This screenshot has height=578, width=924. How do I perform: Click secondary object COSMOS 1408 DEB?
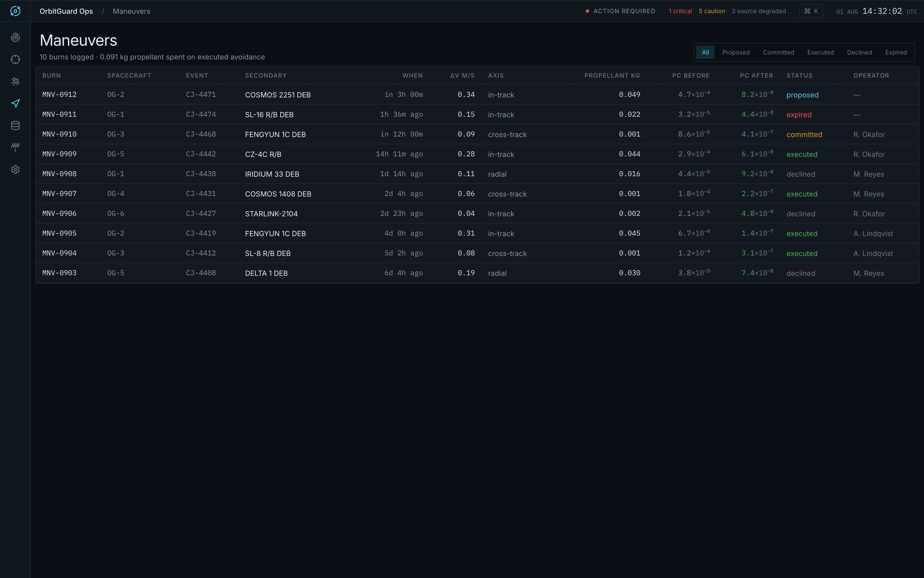[x=278, y=194]
